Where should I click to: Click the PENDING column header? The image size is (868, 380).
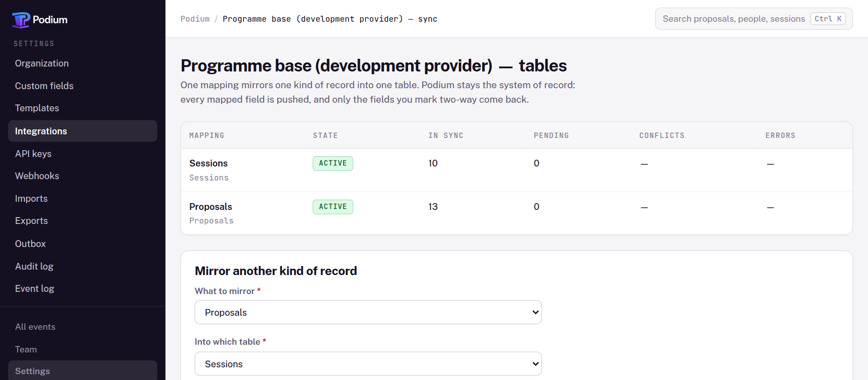551,135
